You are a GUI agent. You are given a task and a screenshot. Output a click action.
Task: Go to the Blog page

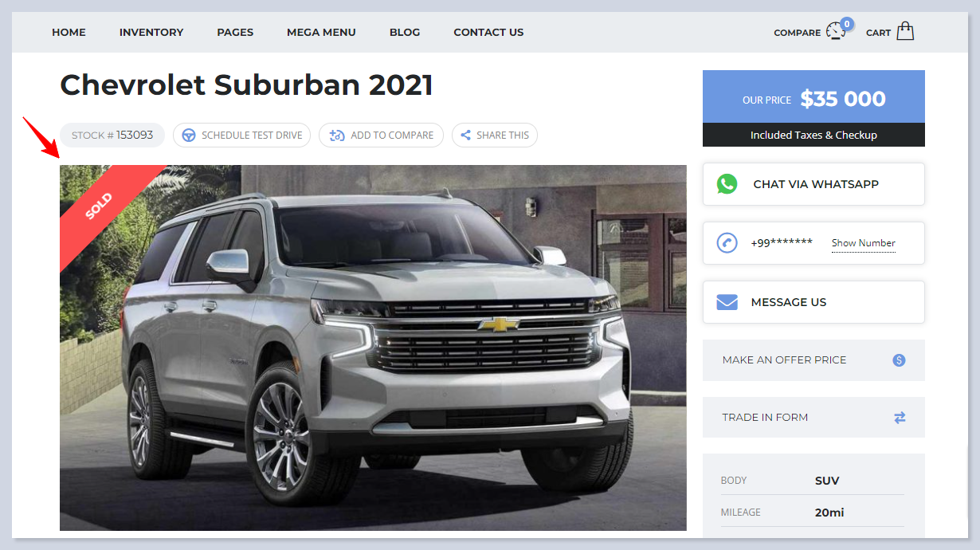(405, 33)
